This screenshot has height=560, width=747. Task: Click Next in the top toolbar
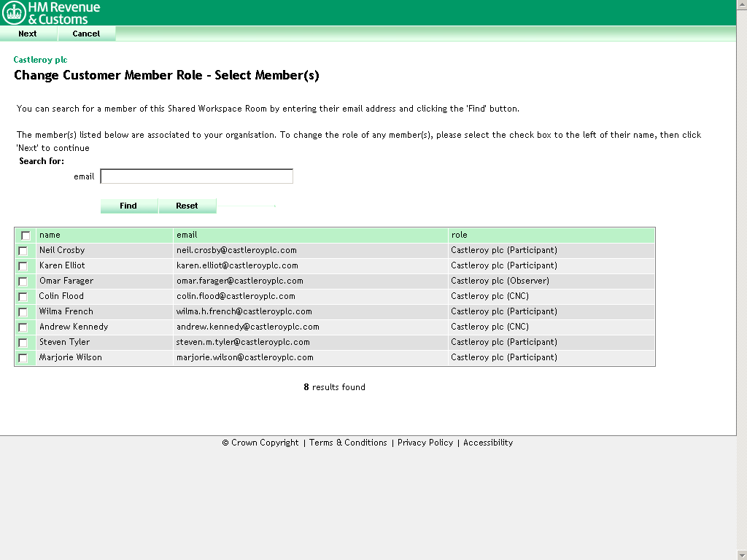[x=27, y=34]
